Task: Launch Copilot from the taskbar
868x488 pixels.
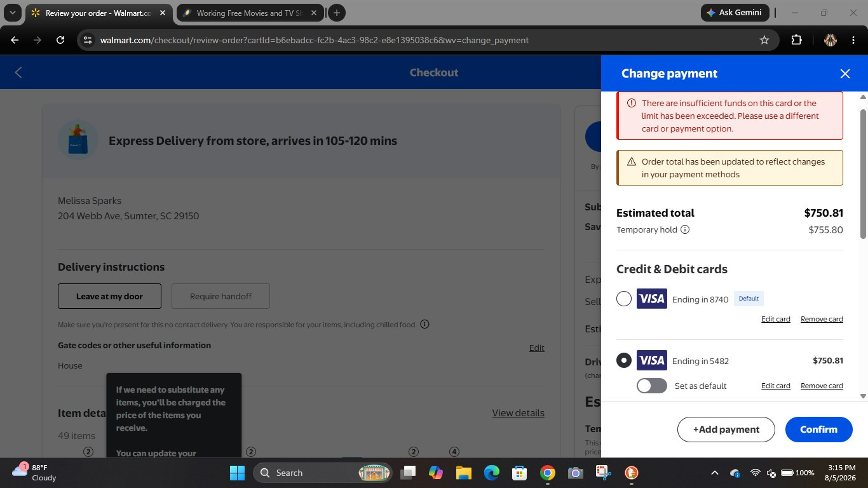Action: pos(436,473)
